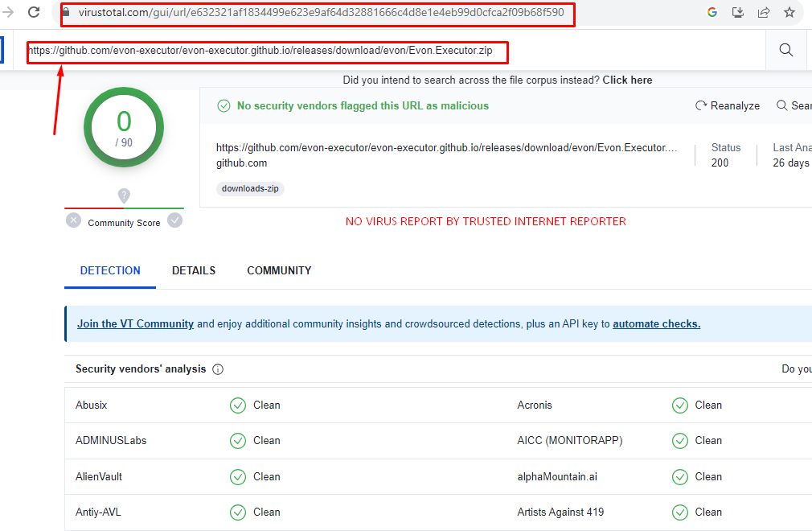Click the community score question marker
Image resolution: width=812 pixels, height=531 pixels.
124,196
